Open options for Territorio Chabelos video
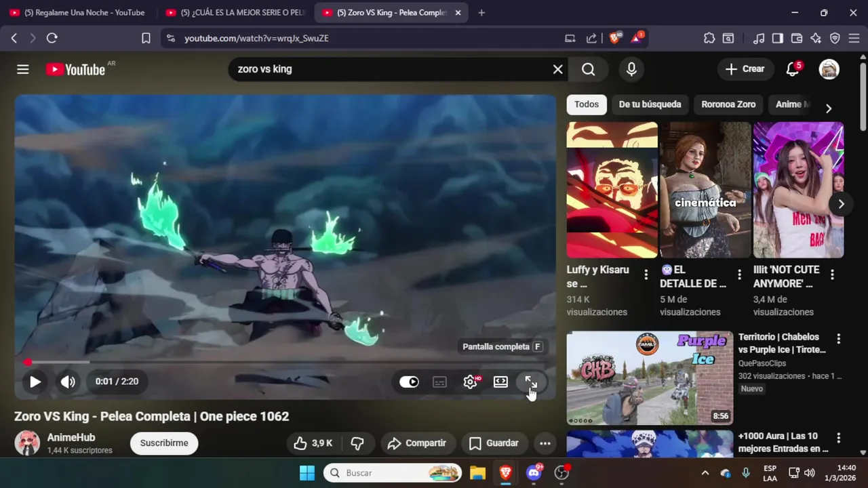The height and width of the screenshot is (488, 868). point(838,339)
